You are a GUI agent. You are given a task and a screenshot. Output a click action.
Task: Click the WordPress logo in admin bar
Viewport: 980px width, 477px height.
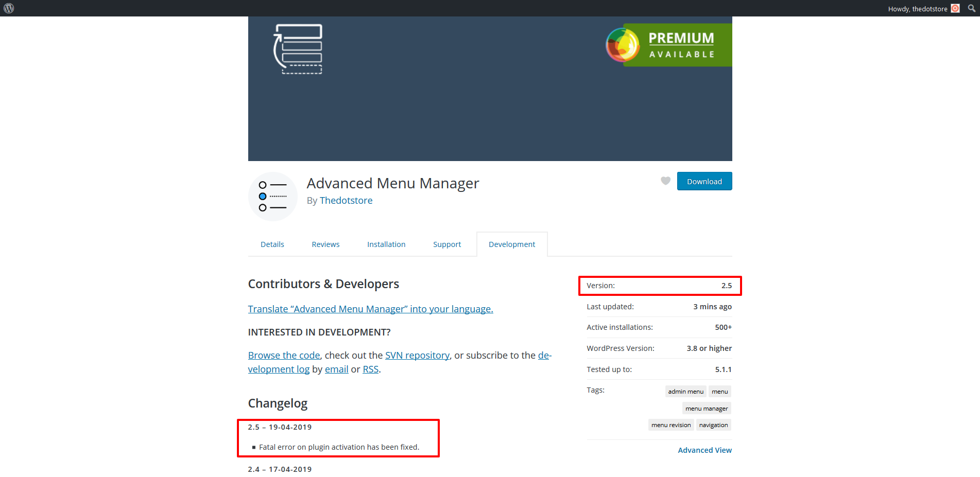[x=9, y=8]
